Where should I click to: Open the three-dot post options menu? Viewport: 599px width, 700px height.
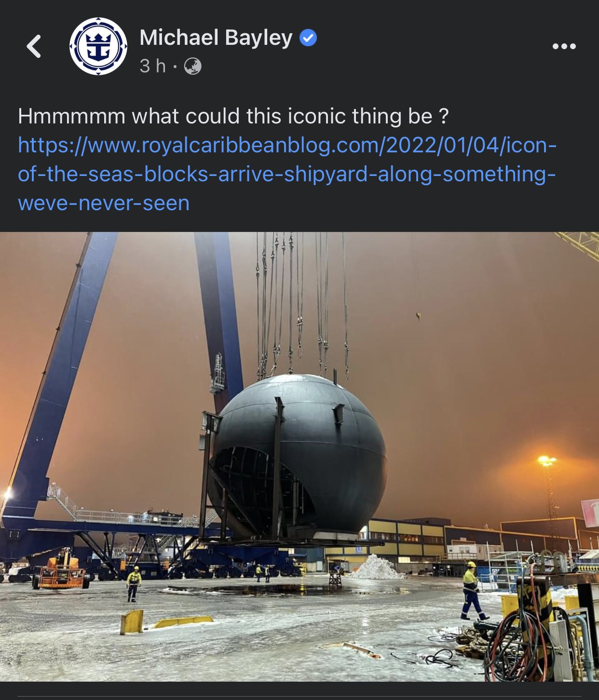point(564,46)
